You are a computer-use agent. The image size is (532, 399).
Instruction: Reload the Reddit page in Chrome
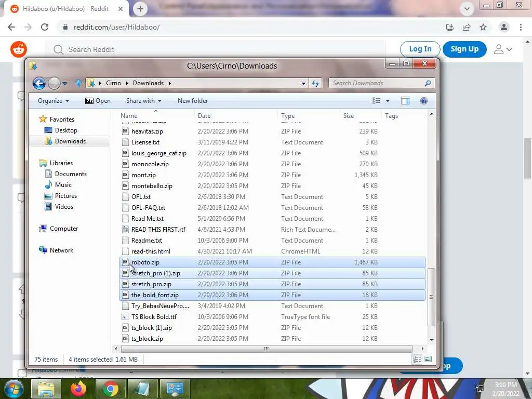[x=45, y=27]
